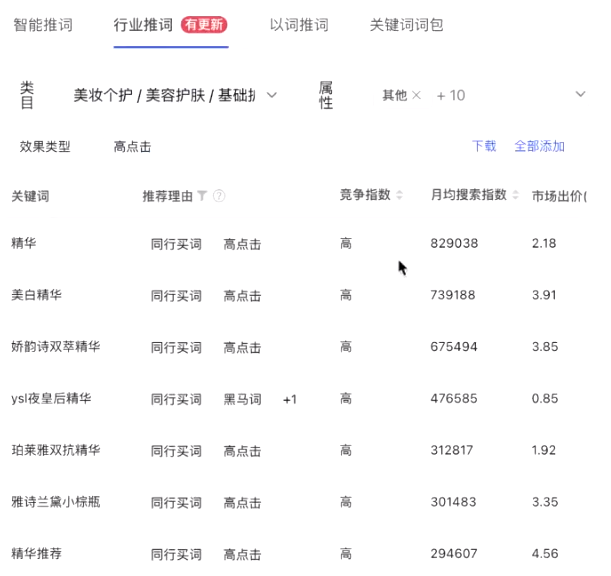Select the 高点击 effect type
The width and height of the screenshot is (611, 576).
tap(132, 147)
